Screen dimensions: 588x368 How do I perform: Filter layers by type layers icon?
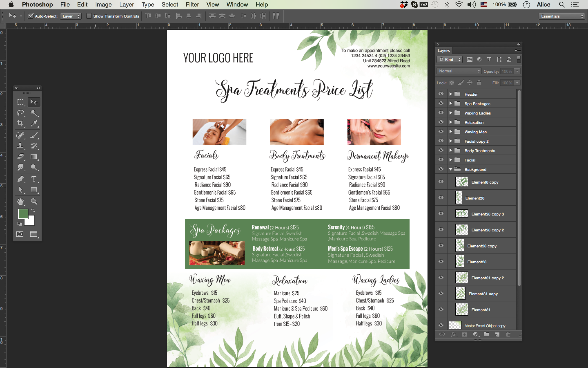pyautogui.click(x=489, y=59)
